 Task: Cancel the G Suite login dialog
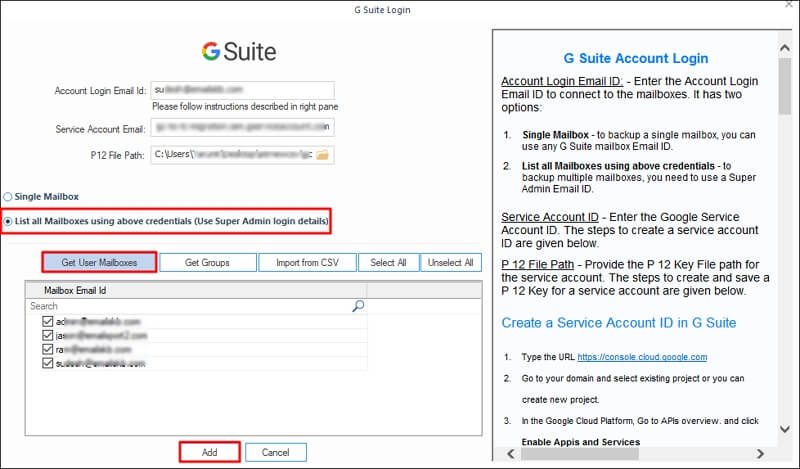click(x=276, y=452)
